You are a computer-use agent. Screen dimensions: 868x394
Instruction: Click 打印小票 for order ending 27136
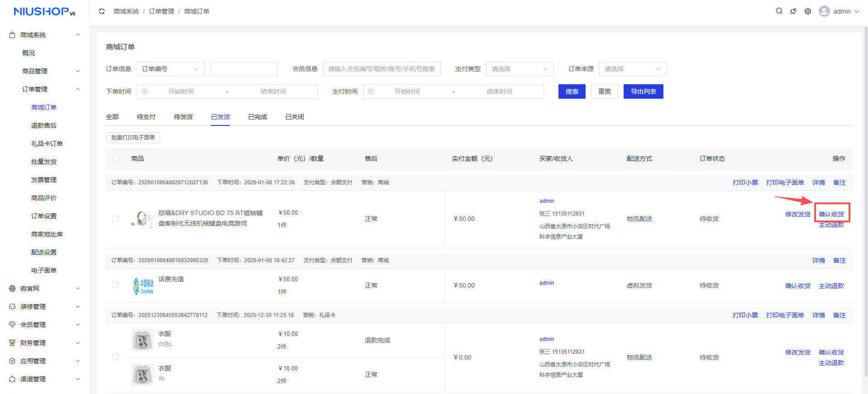[745, 183]
